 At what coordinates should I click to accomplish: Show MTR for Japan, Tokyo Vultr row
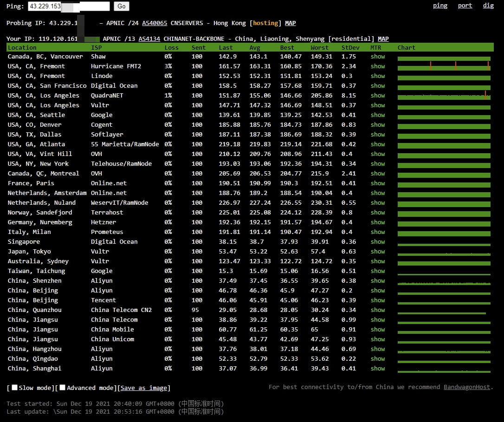(x=378, y=252)
